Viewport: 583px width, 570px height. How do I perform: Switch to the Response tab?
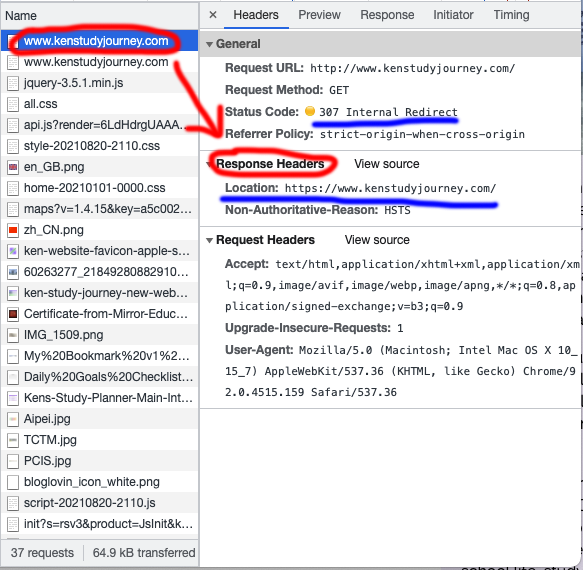click(x=387, y=15)
